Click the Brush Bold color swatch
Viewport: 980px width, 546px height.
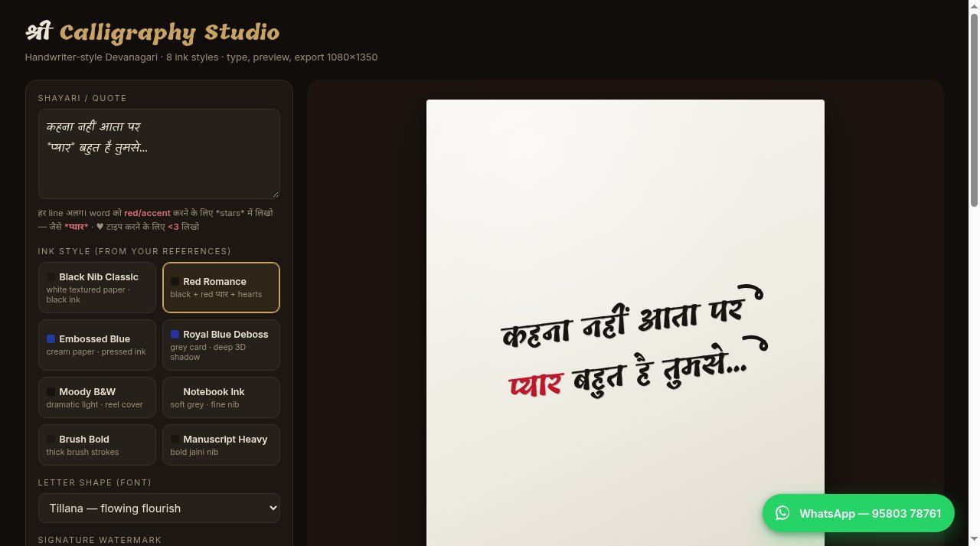51,439
